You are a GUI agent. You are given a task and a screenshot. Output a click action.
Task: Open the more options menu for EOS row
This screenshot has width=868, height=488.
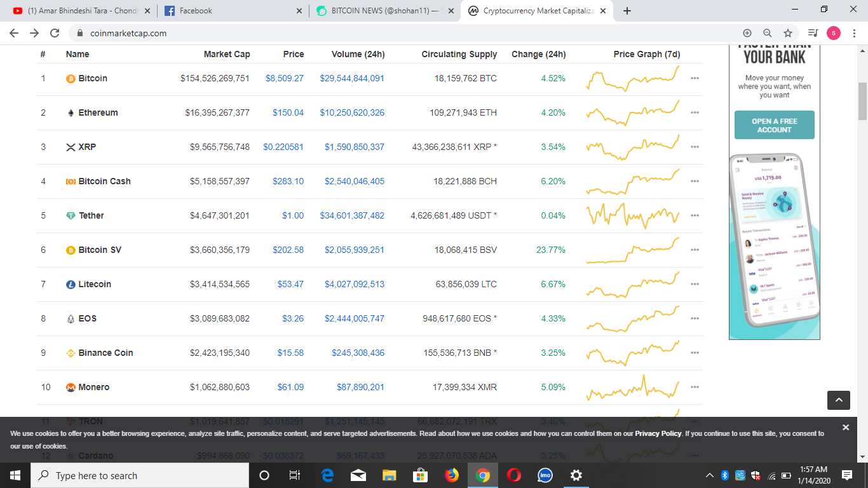coord(695,319)
